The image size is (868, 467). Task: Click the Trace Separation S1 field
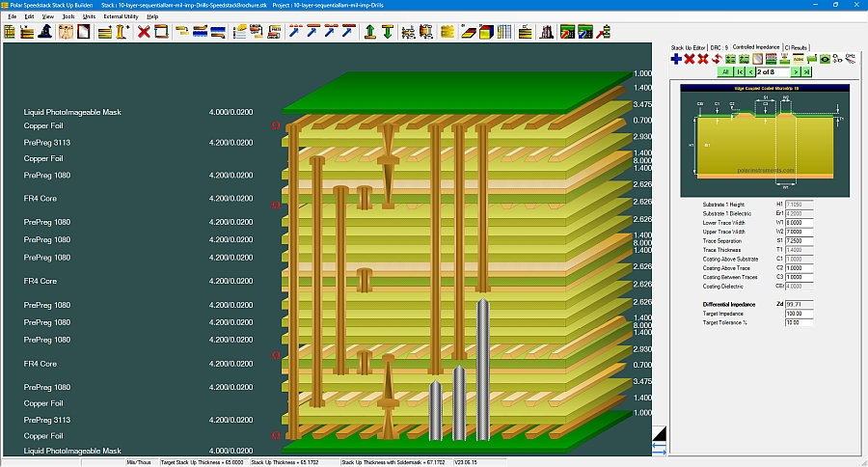799,241
